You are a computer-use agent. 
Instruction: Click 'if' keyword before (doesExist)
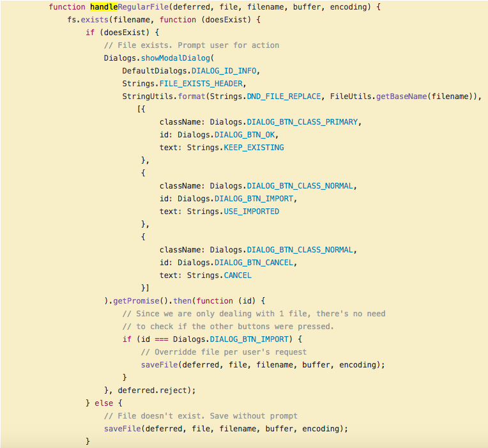tap(90, 33)
